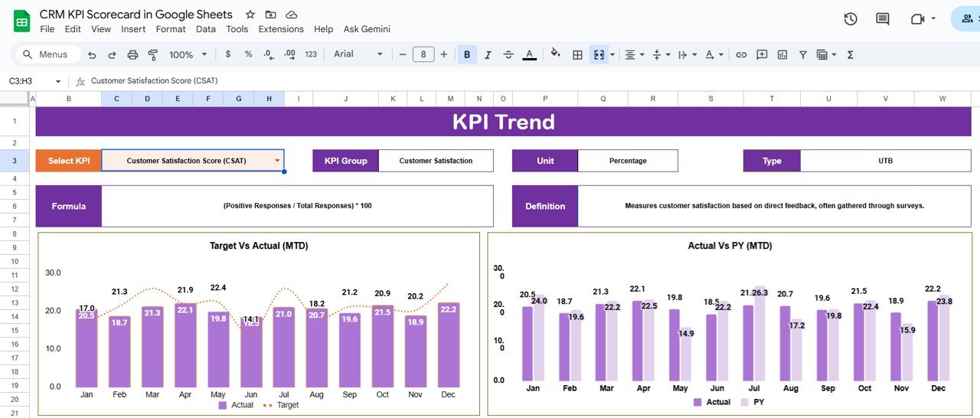Expand the Select KPI dropdown arrow

pyautogui.click(x=276, y=161)
